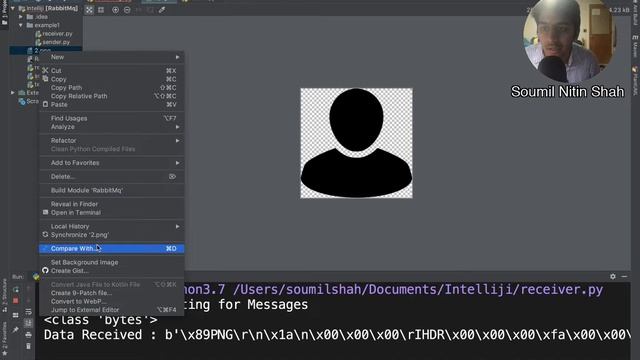
Task: Open the Refactor submenu
Action: pos(111,140)
